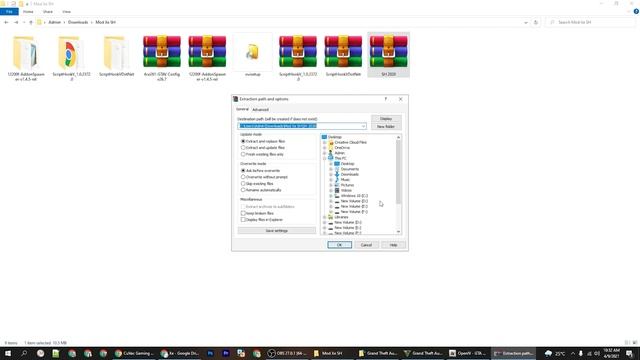Expand Creative Cloud Files tree node
640x360 pixels.
pos(325,142)
